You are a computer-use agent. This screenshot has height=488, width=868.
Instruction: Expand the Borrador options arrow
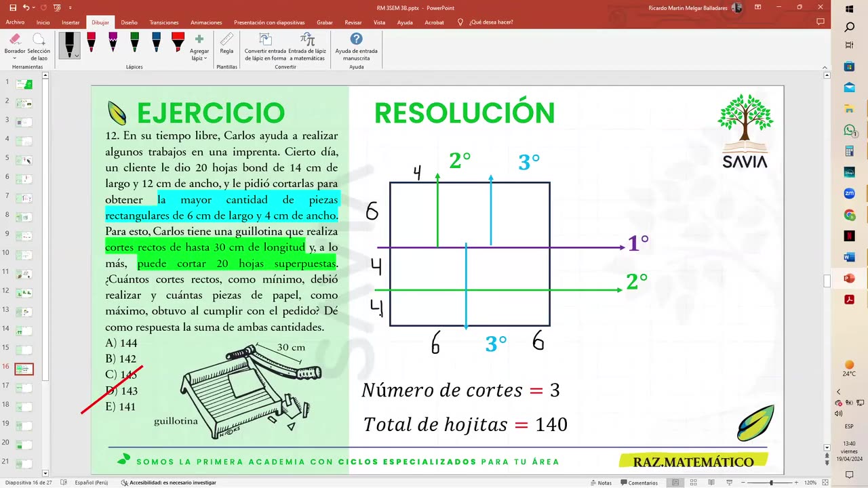click(15, 58)
